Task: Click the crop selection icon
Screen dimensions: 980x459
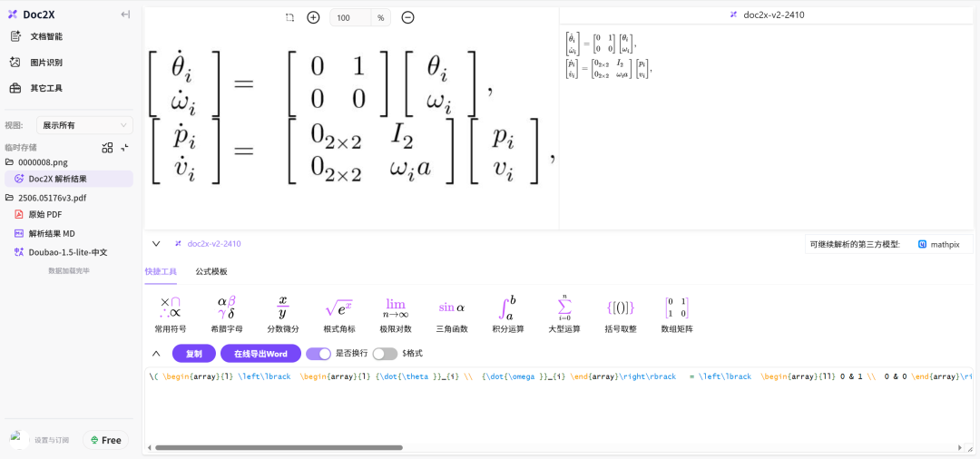Action: 289,18
